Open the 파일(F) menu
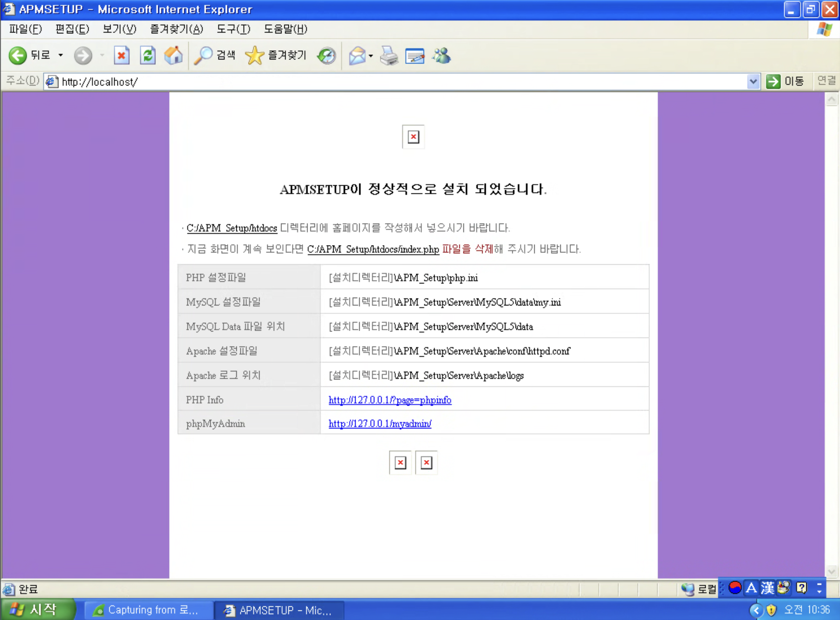This screenshot has height=620, width=840. [x=26, y=29]
